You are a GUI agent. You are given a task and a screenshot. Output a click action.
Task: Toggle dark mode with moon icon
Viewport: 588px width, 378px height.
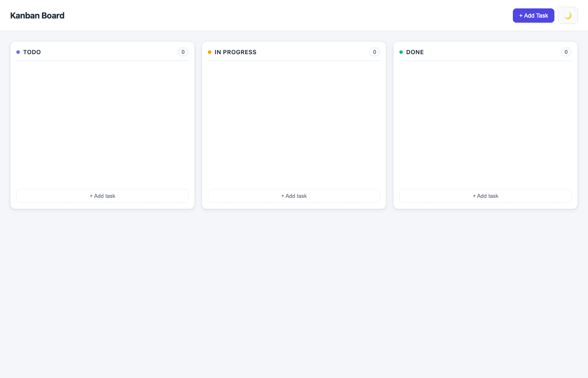click(x=568, y=16)
